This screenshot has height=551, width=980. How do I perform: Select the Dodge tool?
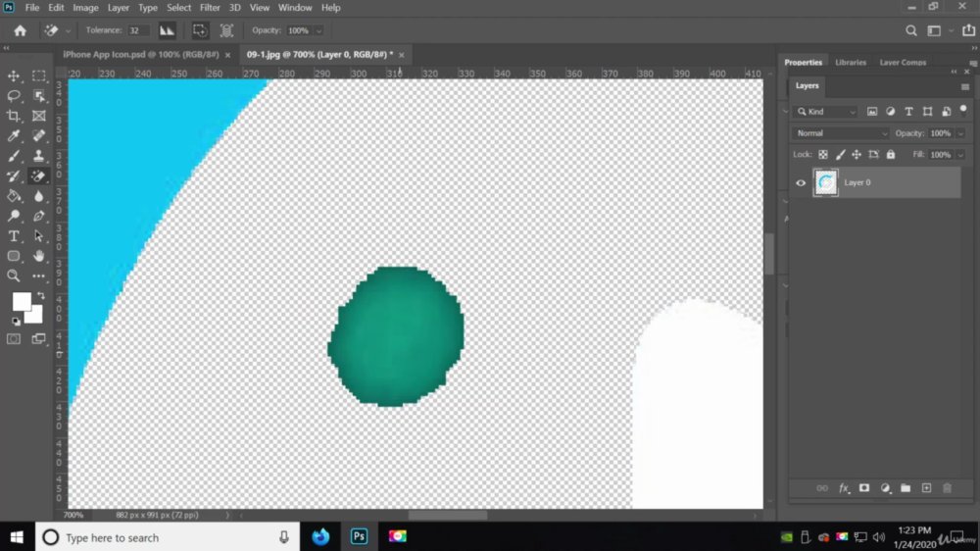(13, 216)
